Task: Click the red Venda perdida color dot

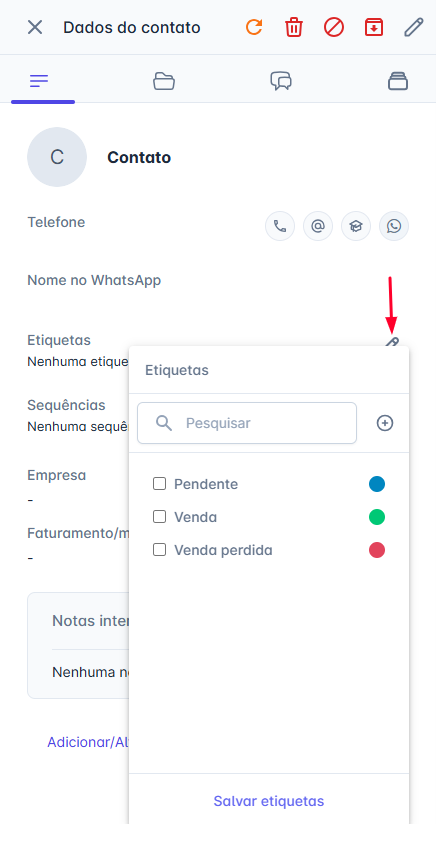Action: (377, 550)
